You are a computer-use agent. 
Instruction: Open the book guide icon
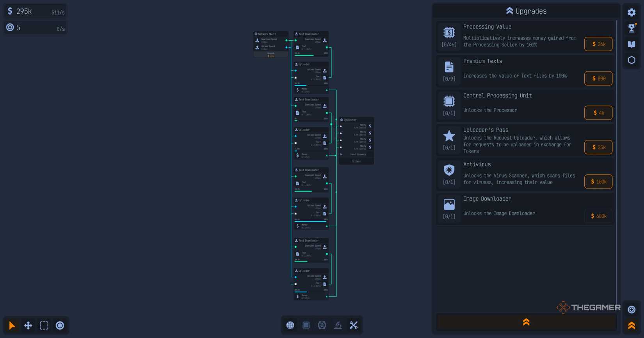coord(632,44)
